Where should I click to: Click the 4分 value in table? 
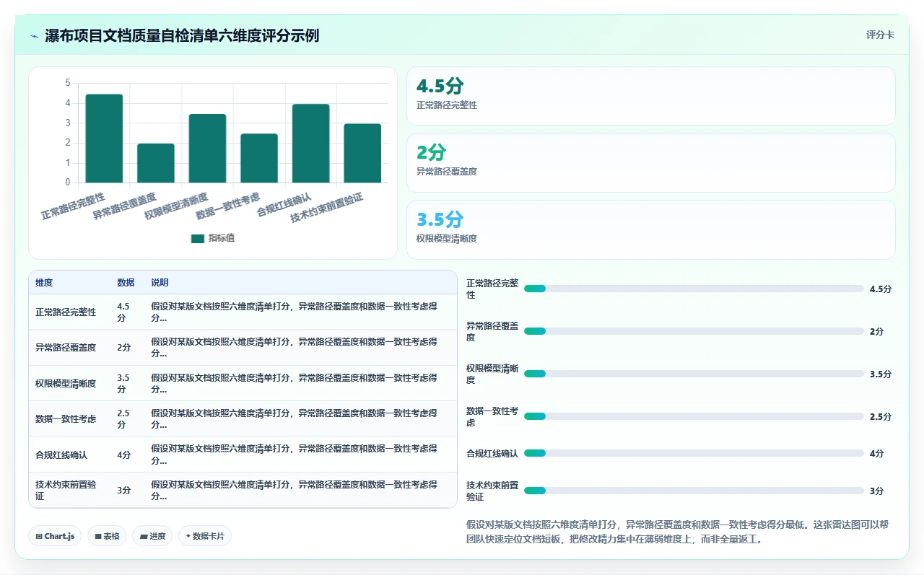(123, 455)
